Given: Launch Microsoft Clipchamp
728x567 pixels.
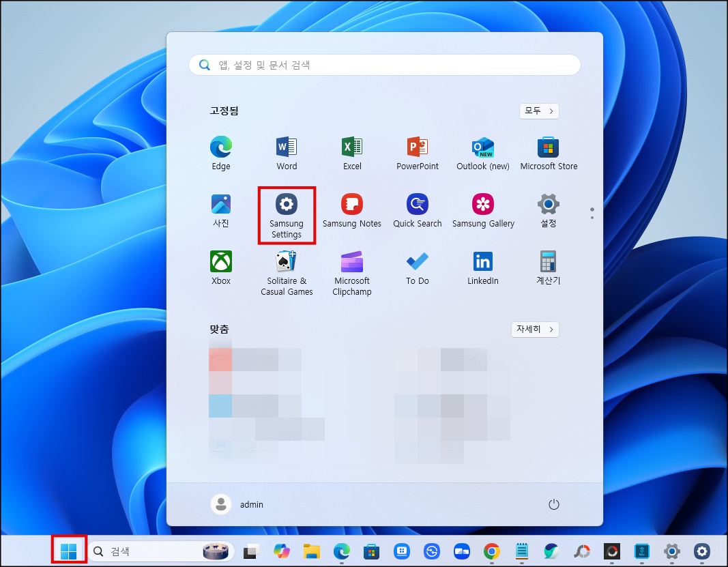Looking at the screenshot, I should click(352, 273).
